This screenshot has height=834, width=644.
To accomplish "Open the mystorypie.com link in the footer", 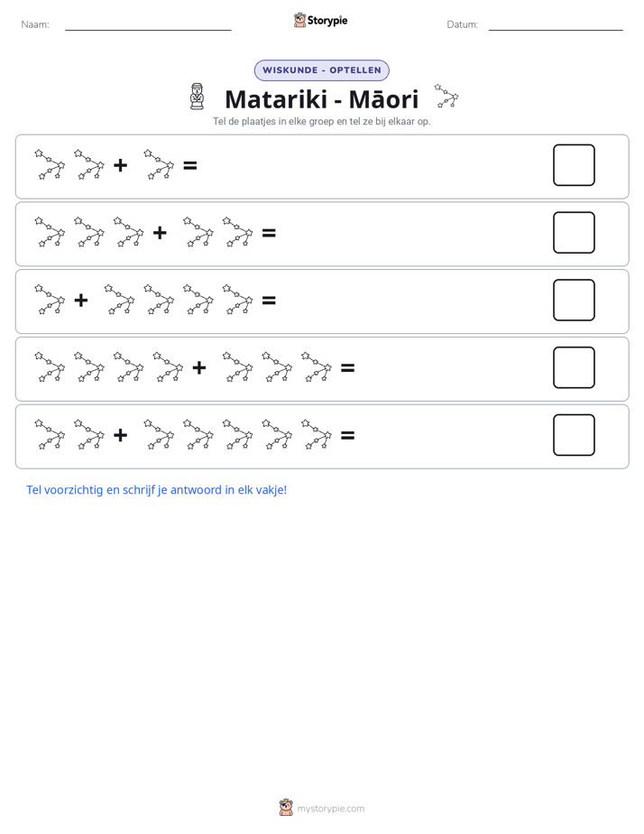I will 330,809.
